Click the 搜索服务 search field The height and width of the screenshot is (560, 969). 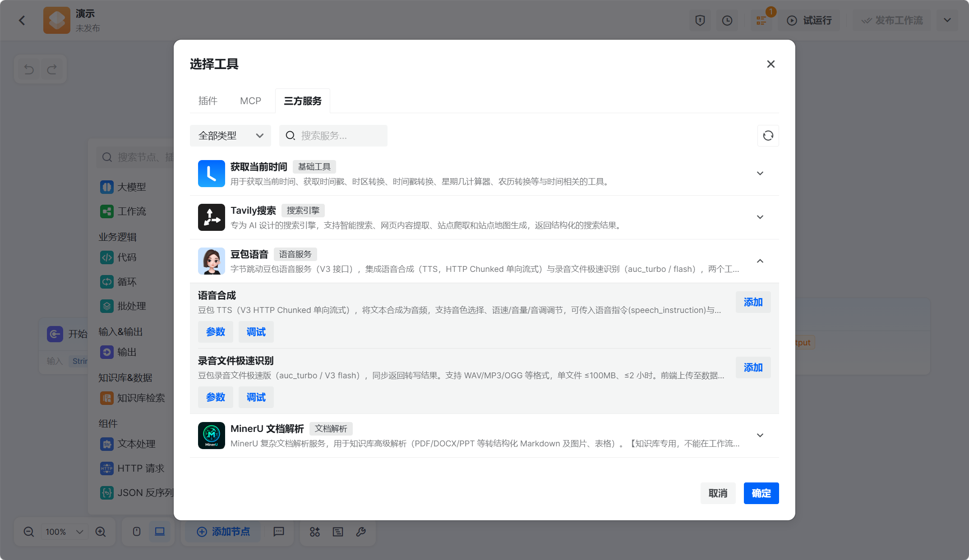click(333, 136)
